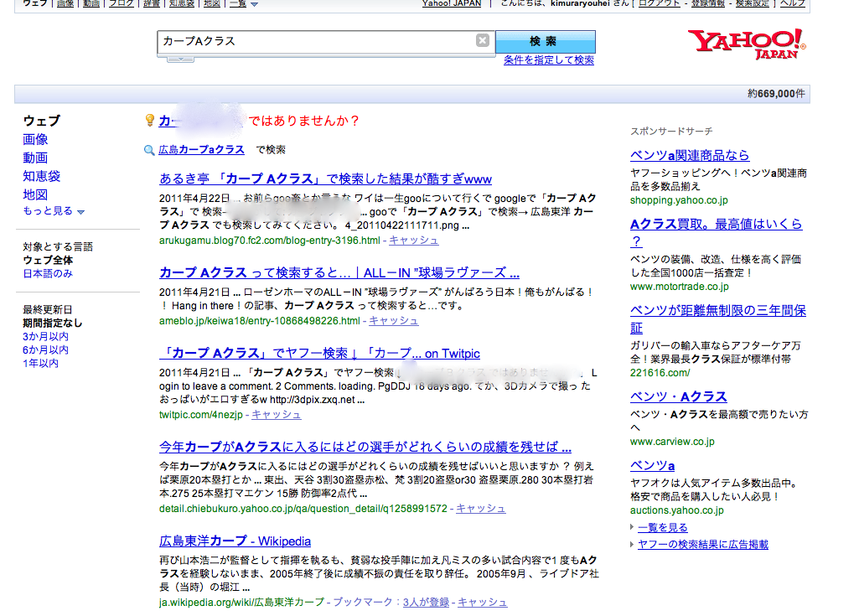Click the shopping.yahoo.co.jp ad URL
Image resolution: width=859 pixels, height=616 pixels.
click(679, 200)
